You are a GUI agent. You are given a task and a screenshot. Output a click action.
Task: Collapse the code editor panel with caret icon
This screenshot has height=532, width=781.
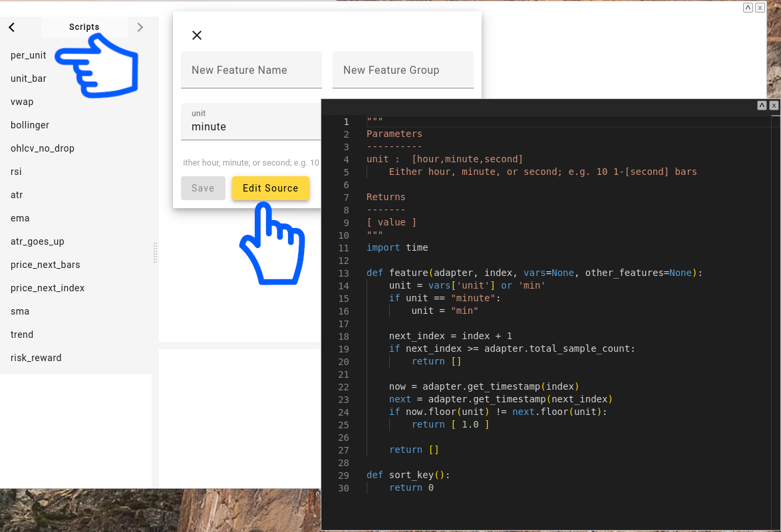pyautogui.click(x=762, y=106)
